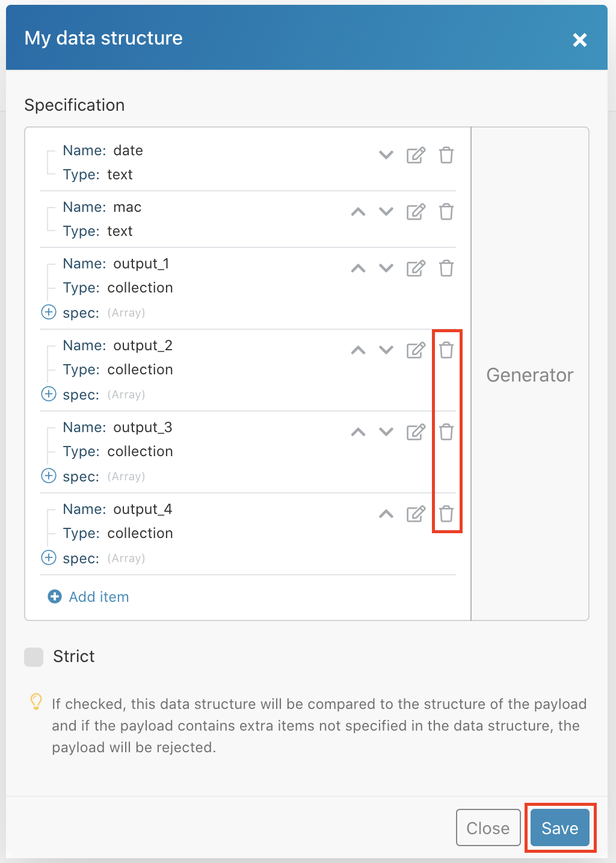Edit the mac item
Viewport: 616px width, 863px height.
point(416,211)
